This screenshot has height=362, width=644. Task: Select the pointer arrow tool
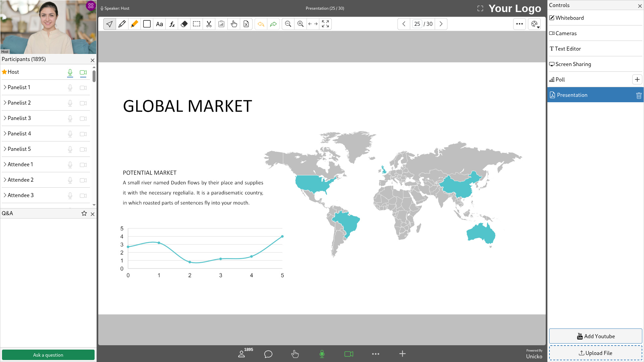coord(109,24)
